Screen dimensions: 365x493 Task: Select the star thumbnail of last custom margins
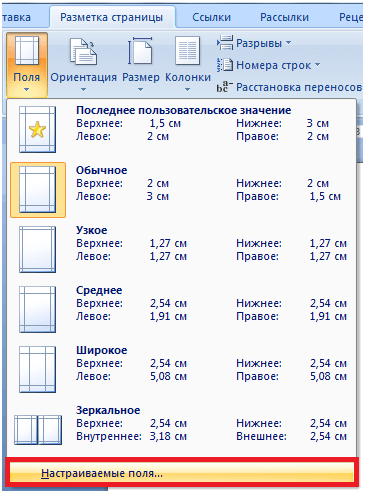(x=37, y=129)
